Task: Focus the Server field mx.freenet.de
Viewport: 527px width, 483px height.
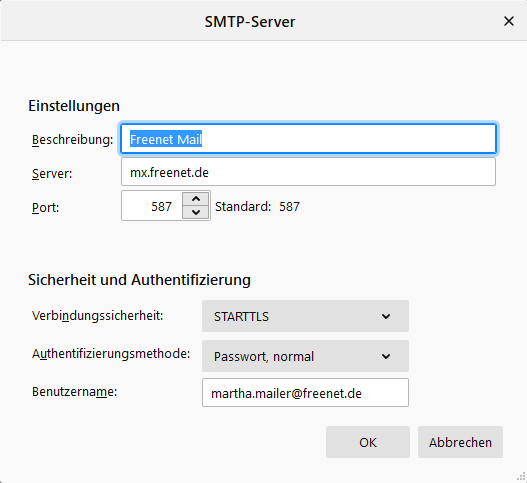Action: (x=308, y=172)
